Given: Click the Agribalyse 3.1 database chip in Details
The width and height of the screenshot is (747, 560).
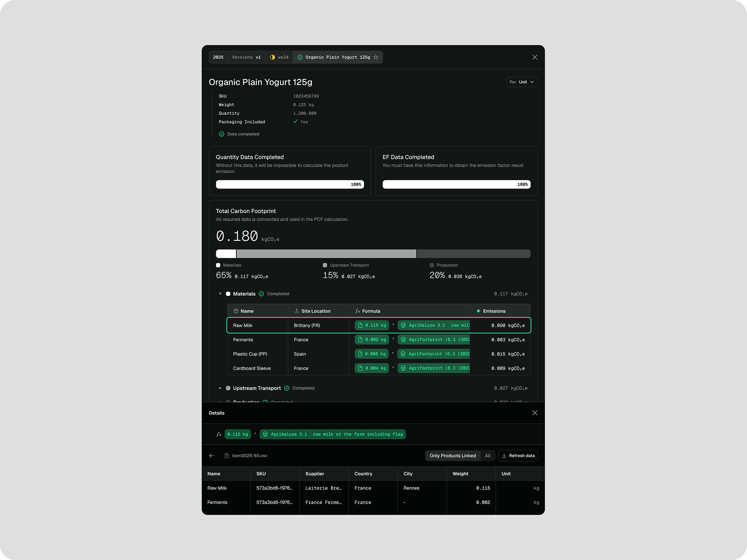Looking at the screenshot, I should 284,434.
